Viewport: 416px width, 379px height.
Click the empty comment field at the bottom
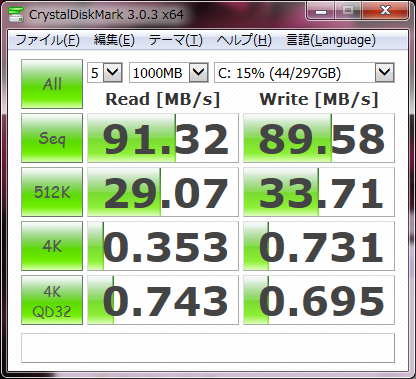coord(208,348)
